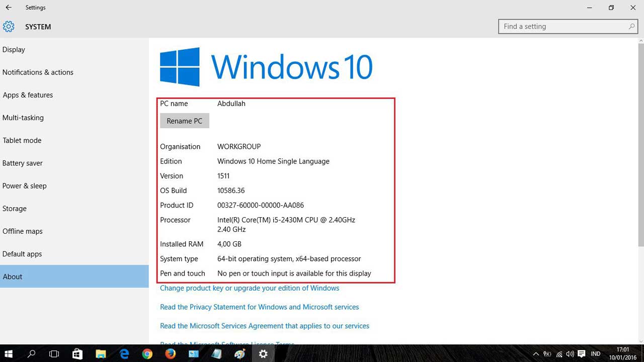Viewport: 644px width, 362px height.
Task: Read the Privacy Statement for Windows
Action: pyautogui.click(x=259, y=307)
